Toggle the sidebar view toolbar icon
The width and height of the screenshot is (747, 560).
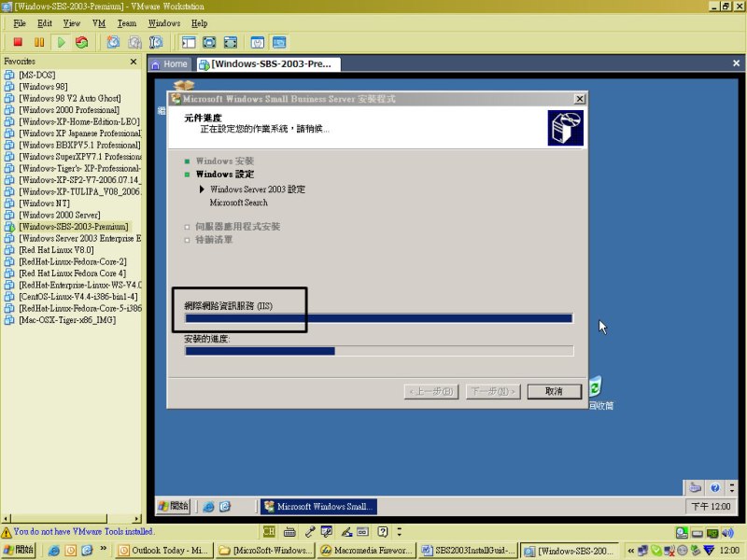tap(189, 42)
